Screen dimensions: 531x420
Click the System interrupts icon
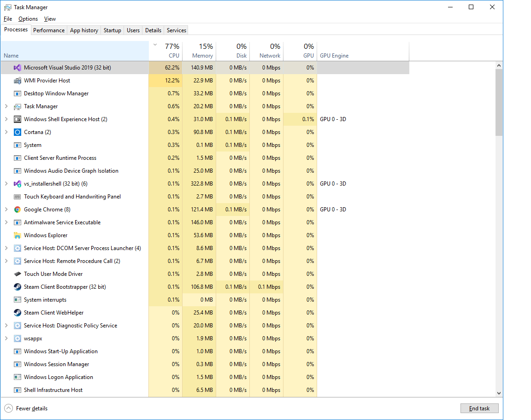coord(17,300)
